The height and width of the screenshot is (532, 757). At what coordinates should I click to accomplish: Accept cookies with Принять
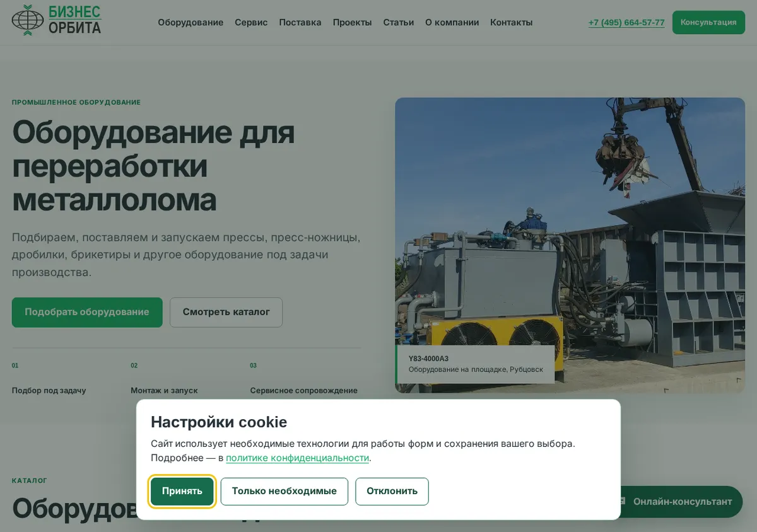pos(182,491)
